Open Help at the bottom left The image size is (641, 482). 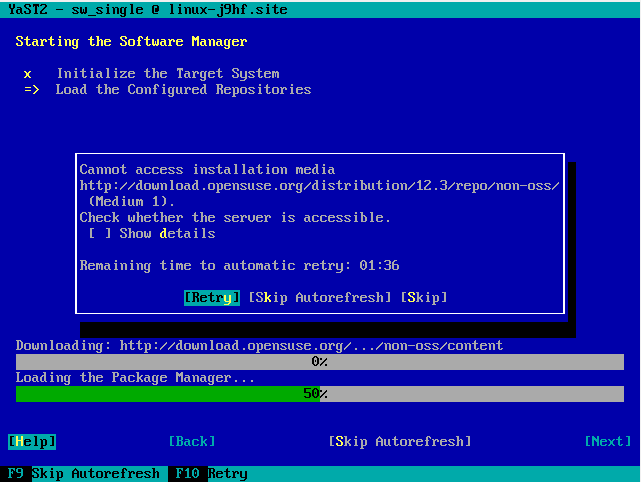[32, 442]
